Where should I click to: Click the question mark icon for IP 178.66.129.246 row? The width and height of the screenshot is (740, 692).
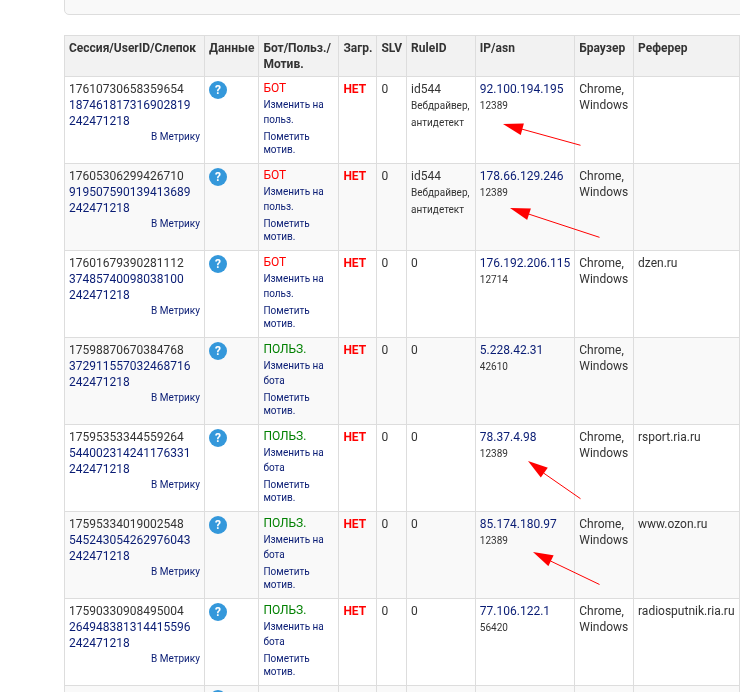[218, 177]
